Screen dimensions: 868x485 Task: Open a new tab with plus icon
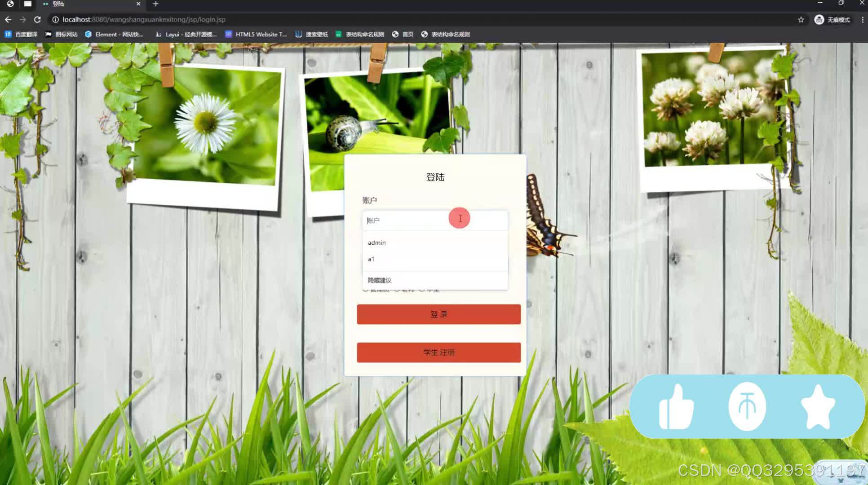click(x=155, y=4)
